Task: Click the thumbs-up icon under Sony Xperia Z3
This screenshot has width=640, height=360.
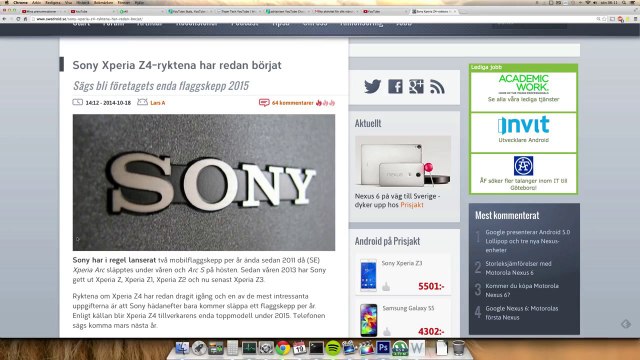Action: click(x=386, y=287)
